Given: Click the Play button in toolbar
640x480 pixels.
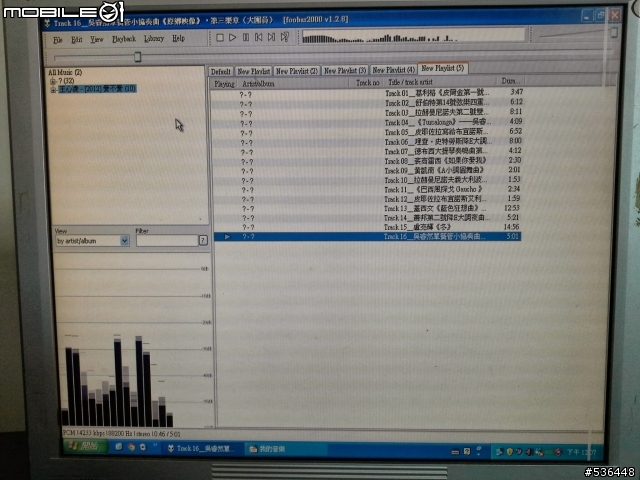Looking at the screenshot, I should pos(233,38).
